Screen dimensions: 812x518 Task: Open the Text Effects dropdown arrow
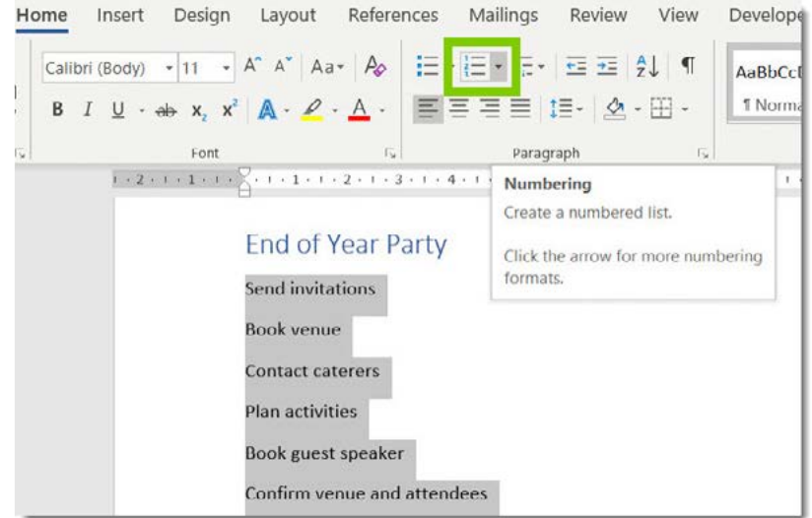coord(287,110)
